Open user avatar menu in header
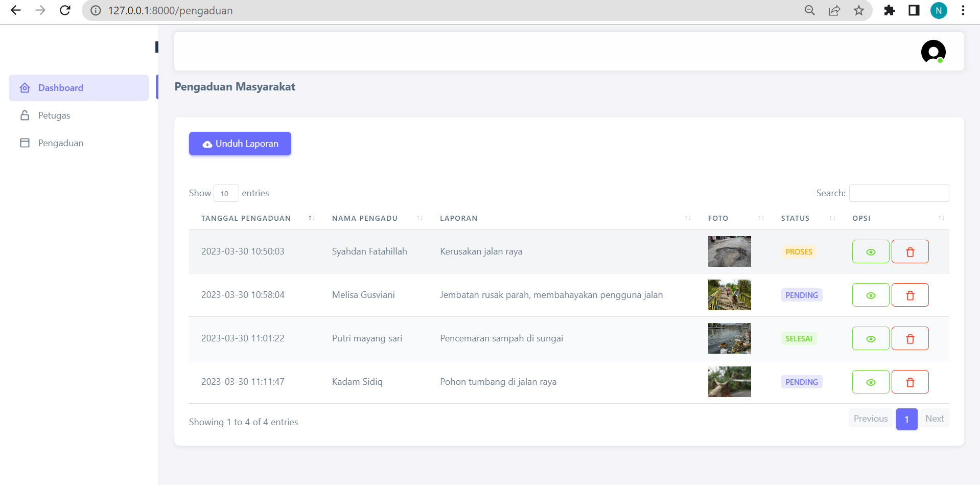Image resolution: width=980 pixels, height=485 pixels. 933,52
